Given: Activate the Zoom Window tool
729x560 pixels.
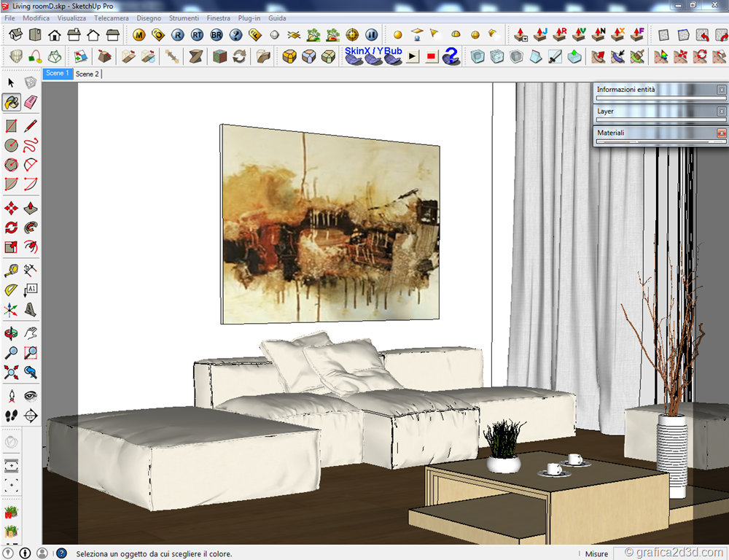Looking at the screenshot, I should (31, 353).
